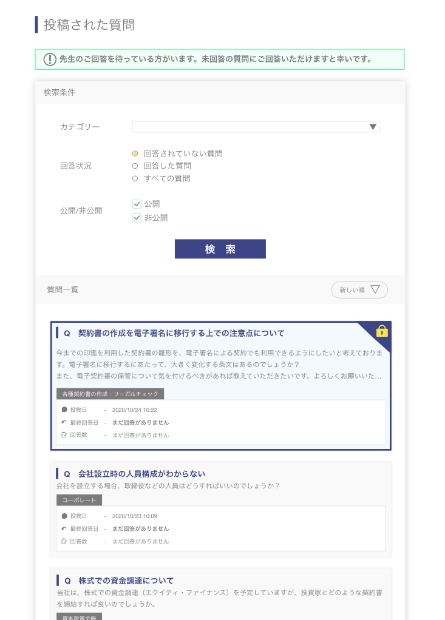Select the 回答されていない質問 radio button
The height and width of the screenshot is (620, 445).
click(x=135, y=153)
